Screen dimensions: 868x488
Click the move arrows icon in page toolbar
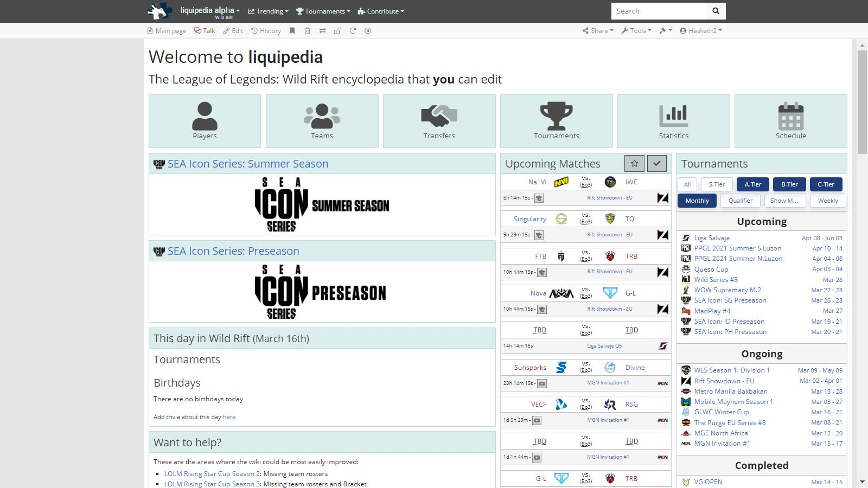pos(322,31)
